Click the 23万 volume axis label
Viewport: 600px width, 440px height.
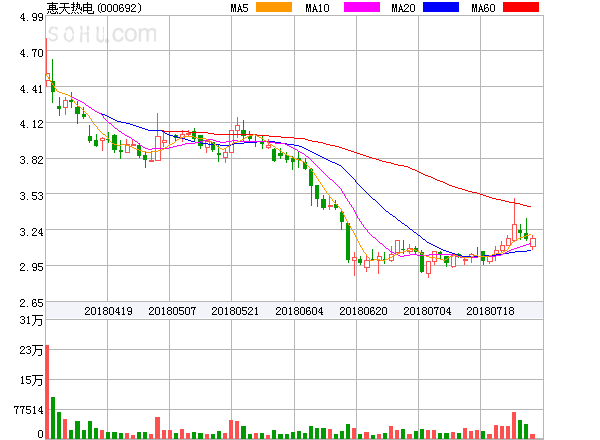tap(31, 350)
